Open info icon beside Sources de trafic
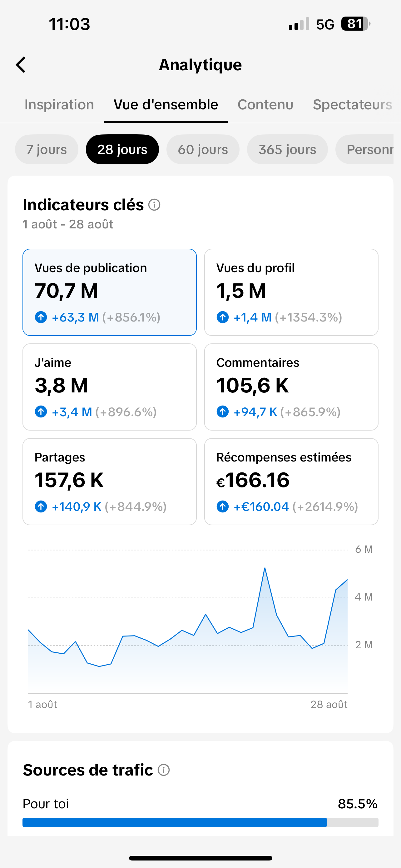Image resolution: width=401 pixels, height=868 pixels. (x=164, y=770)
